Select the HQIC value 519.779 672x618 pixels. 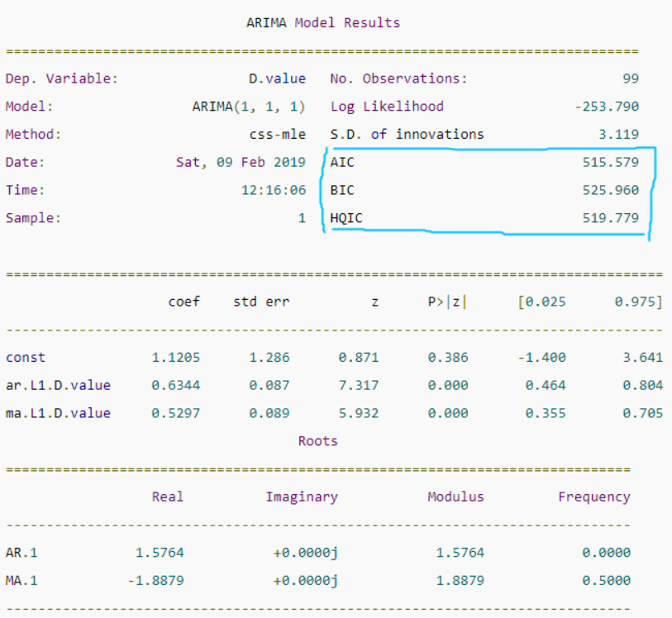[610, 218]
